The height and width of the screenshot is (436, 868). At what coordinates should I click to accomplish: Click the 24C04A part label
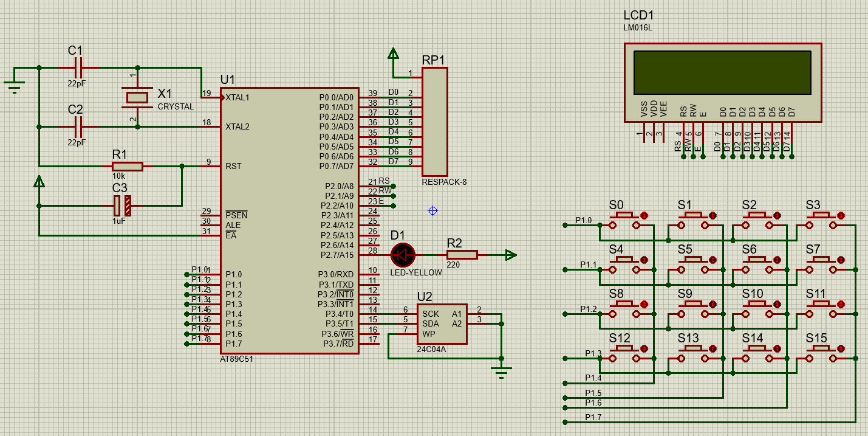431,350
